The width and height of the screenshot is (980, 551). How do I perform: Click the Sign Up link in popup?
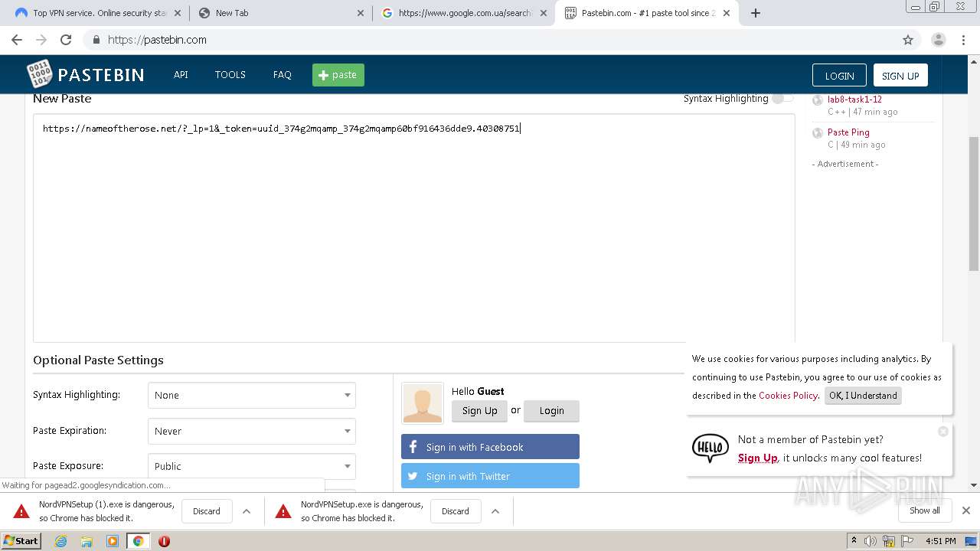[758, 458]
